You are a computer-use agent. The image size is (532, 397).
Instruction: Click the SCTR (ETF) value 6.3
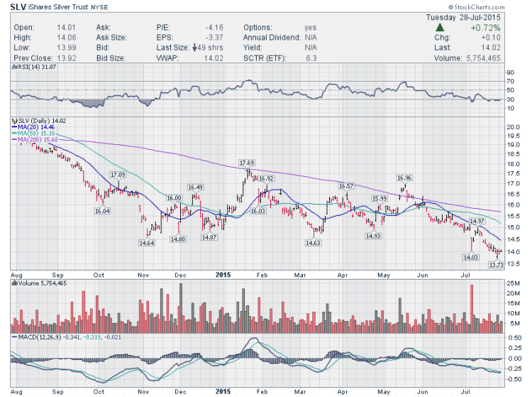[x=311, y=58]
